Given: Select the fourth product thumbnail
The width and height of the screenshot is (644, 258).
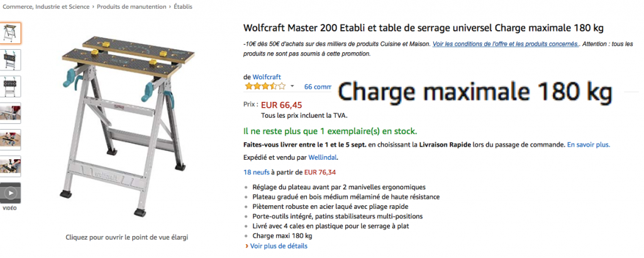Looking at the screenshot, I should (10, 113).
